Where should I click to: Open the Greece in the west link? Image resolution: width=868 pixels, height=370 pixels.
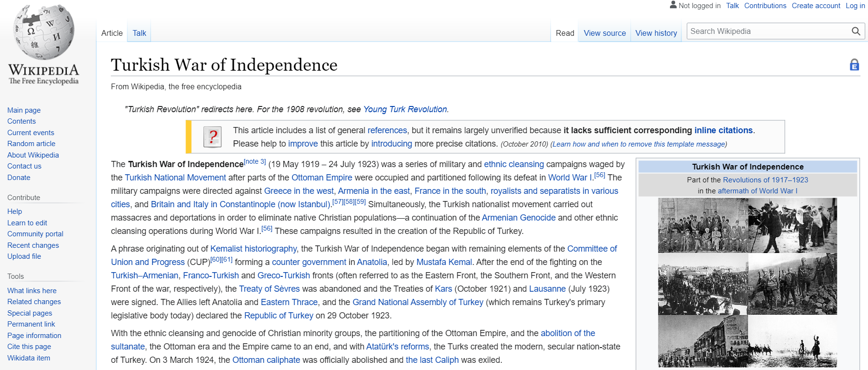(x=299, y=191)
